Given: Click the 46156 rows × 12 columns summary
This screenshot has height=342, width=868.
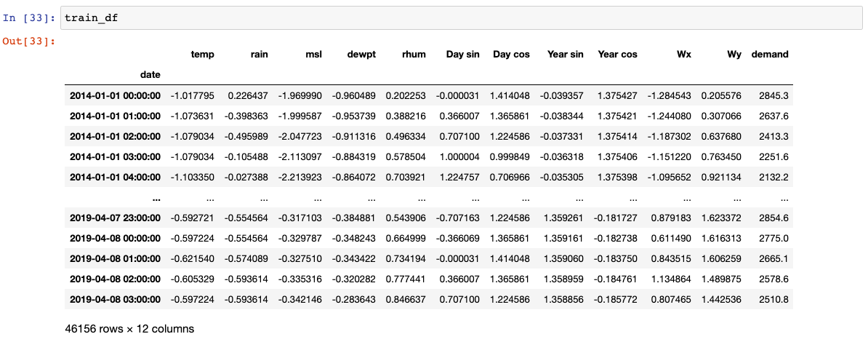Looking at the screenshot, I should [x=129, y=329].
